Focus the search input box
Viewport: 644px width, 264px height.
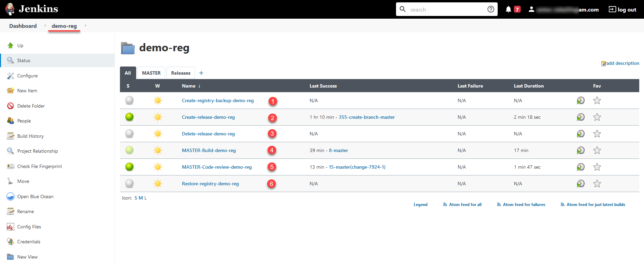tap(446, 9)
